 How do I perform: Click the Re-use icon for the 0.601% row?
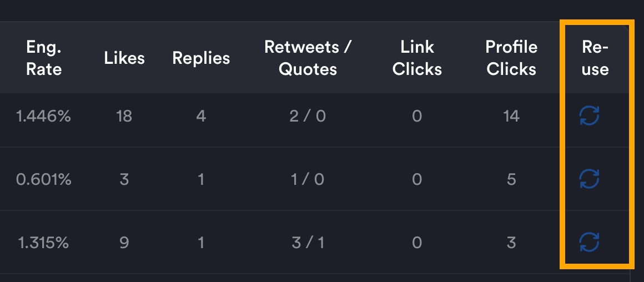point(589,179)
